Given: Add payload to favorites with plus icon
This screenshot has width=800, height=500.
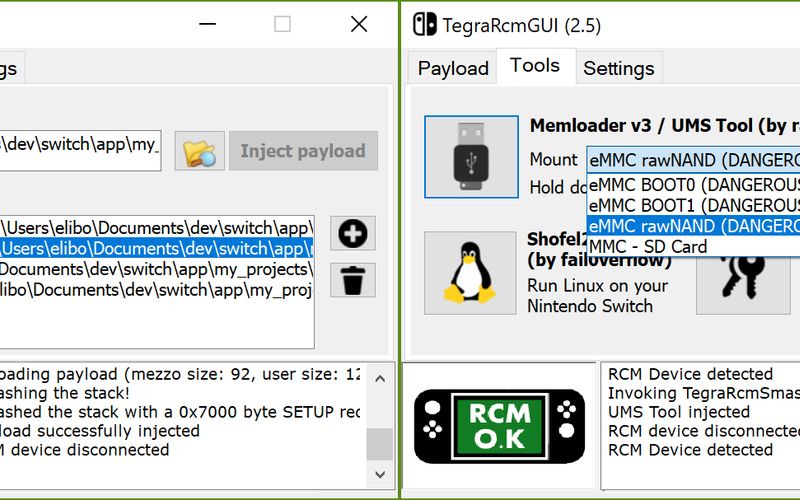Looking at the screenshot, I should (x=352, y=233).
